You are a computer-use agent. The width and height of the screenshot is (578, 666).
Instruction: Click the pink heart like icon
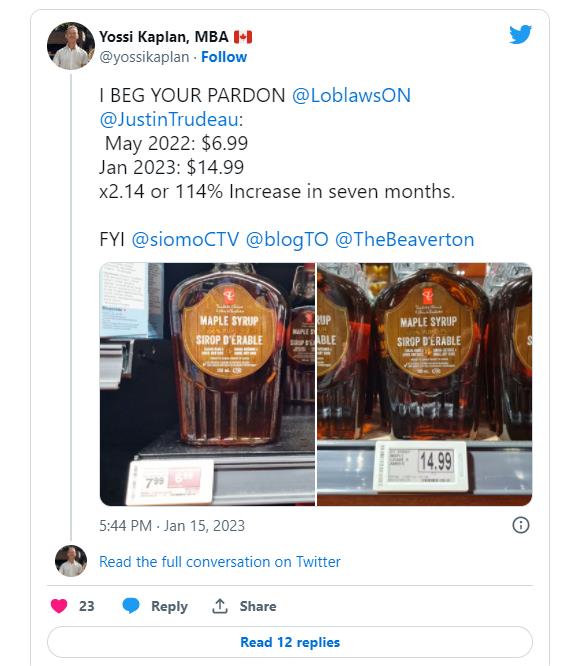[x=59, y=606]
